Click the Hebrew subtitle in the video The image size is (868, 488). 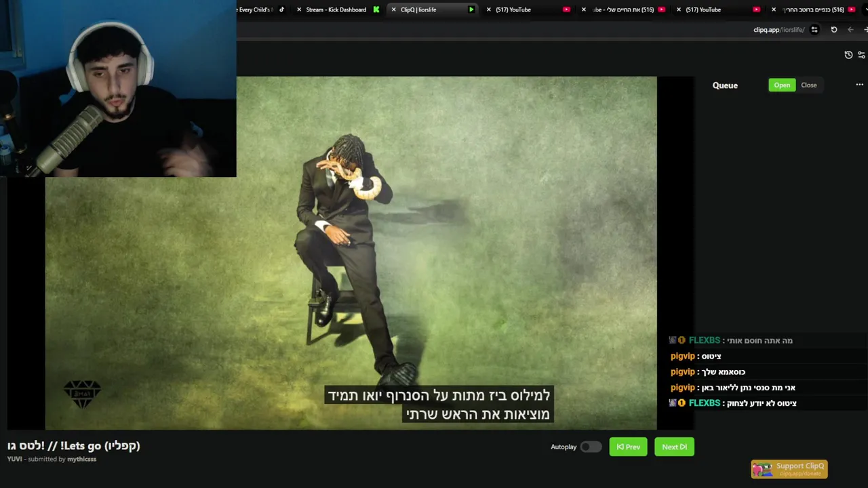pyautogui.click(x=439, y=404)
